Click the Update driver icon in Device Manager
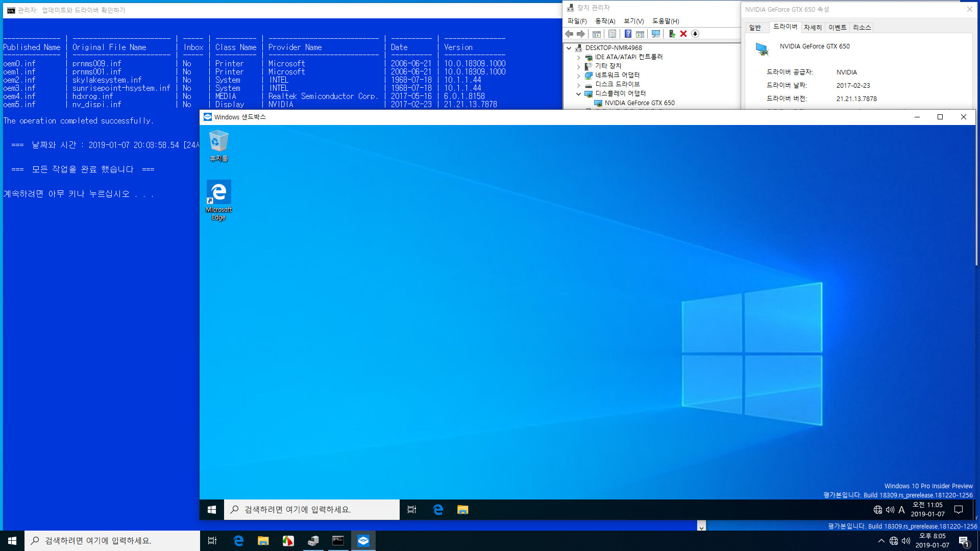This screenshot has height=551, width=980. tap(672, 34)
